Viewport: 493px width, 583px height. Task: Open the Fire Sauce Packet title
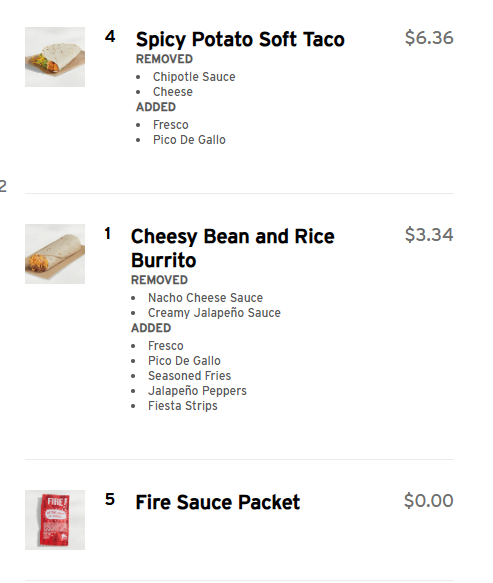[x=218, y=502]
